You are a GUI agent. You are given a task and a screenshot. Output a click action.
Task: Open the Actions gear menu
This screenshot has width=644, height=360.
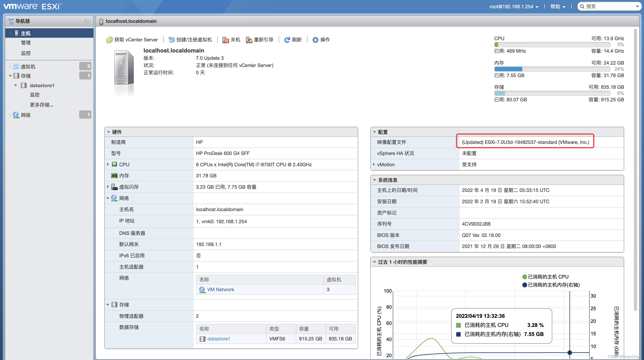(x=315, y=40)
